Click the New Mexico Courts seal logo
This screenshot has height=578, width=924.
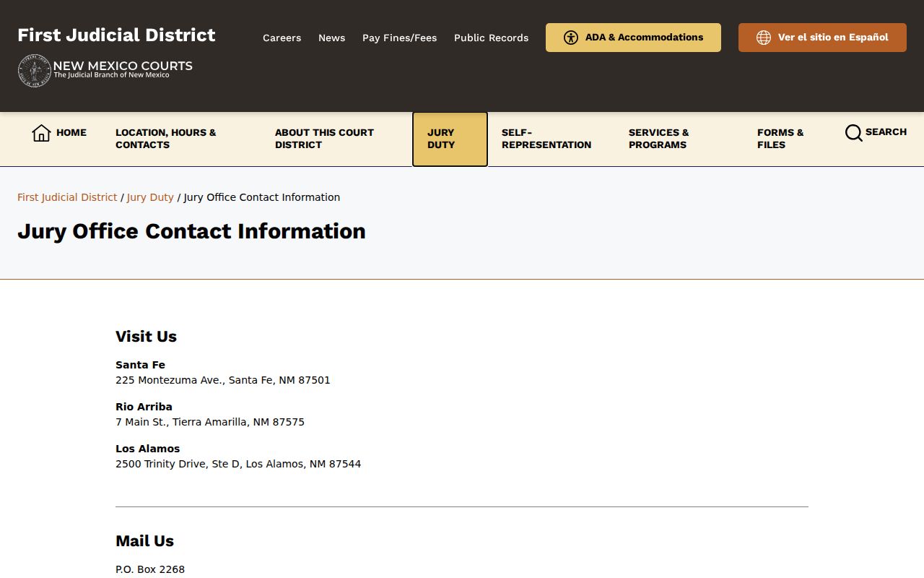(34, 71)
